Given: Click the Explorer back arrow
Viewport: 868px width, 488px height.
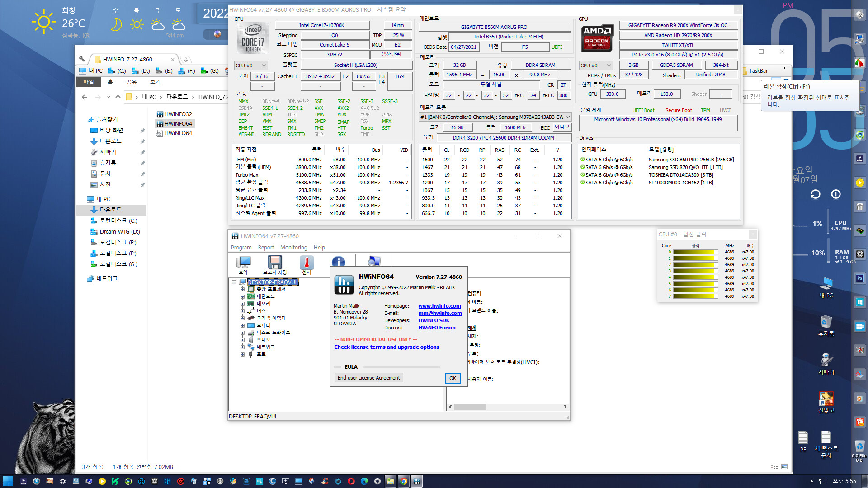Looking at the screenshot, I should click(x=85, y=97).
